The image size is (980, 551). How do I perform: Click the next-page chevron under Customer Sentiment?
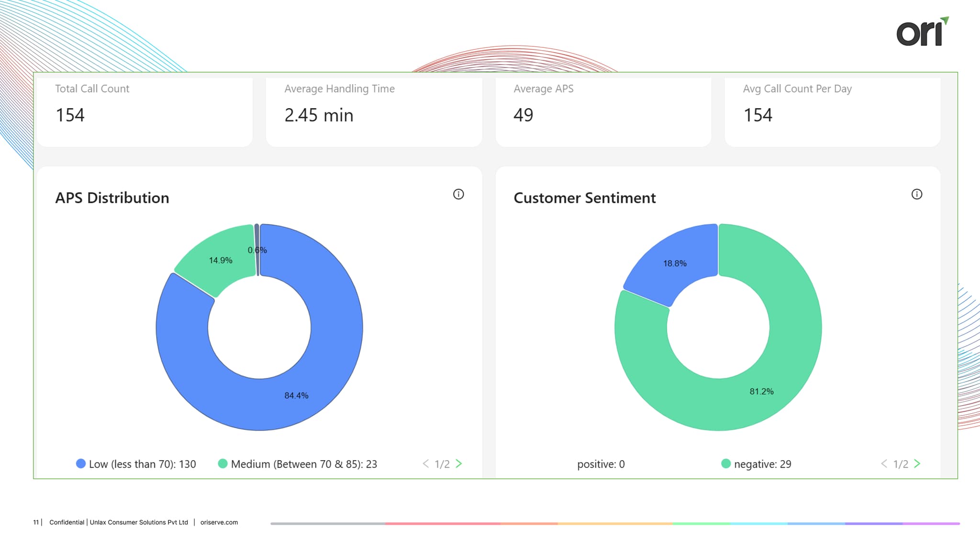(x=918, y=463)
